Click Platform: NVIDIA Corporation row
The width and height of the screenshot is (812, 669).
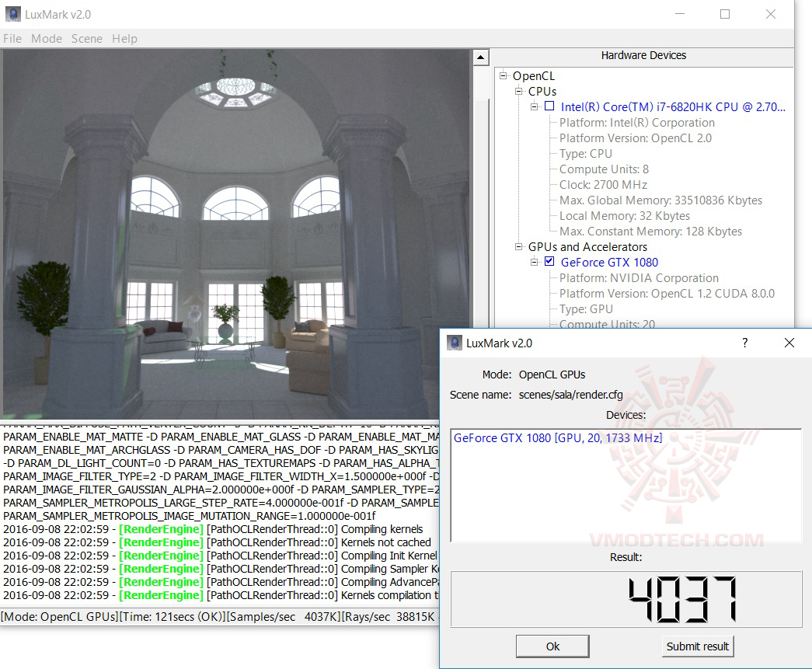coord(639,278)
